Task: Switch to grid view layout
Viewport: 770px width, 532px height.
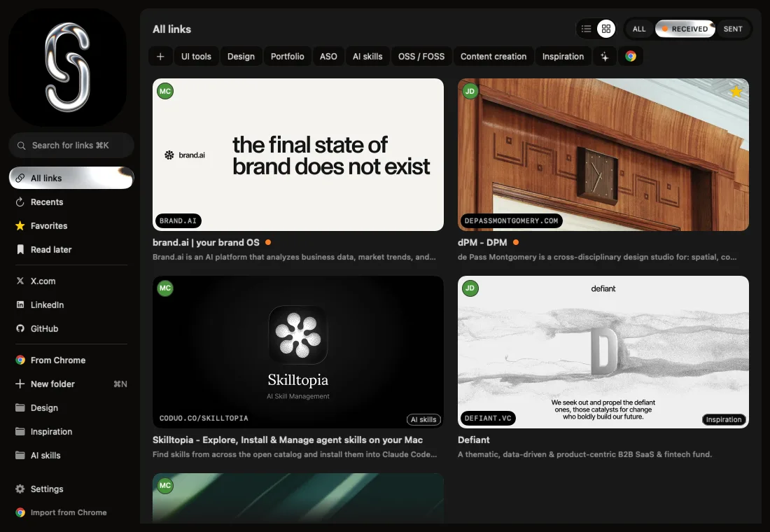Action: pos(606,29)
